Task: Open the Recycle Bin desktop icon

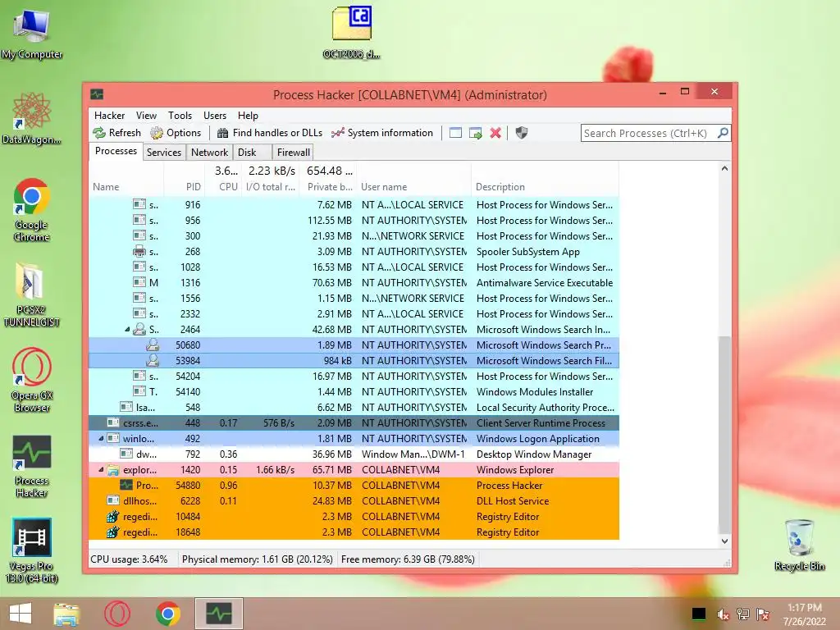Action: [x=799, y=545]
